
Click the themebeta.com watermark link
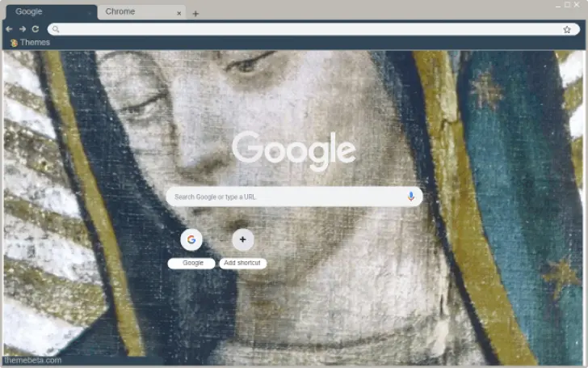(32, 360)
